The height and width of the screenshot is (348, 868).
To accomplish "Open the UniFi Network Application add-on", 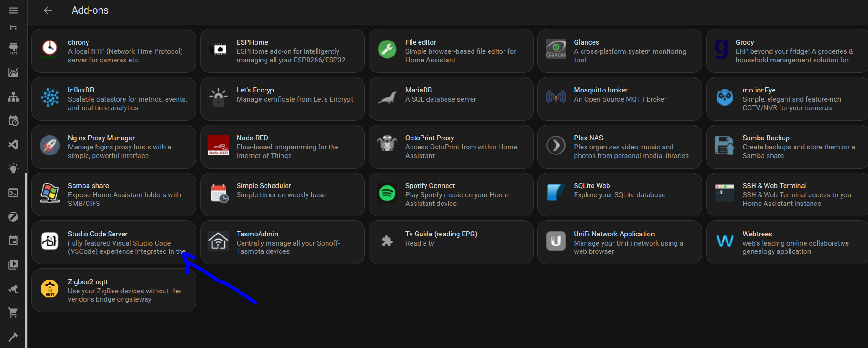I will pyautogui.click(x=619, y=242).
